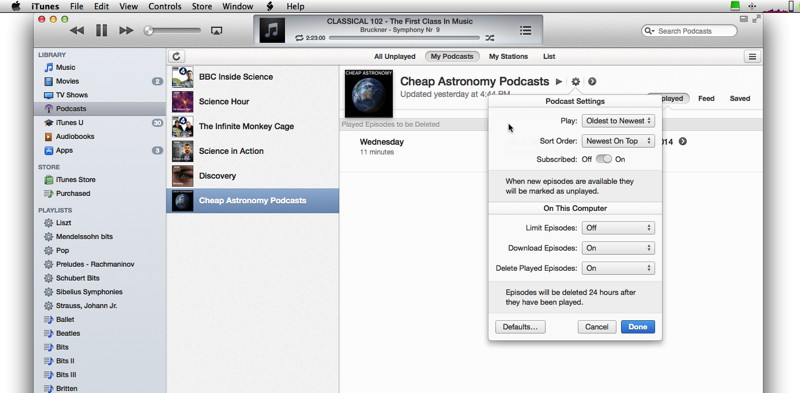Open the File menu
The height and width of the screenshot is (393, 800).
pyautogui.click(x=77, y=7)
